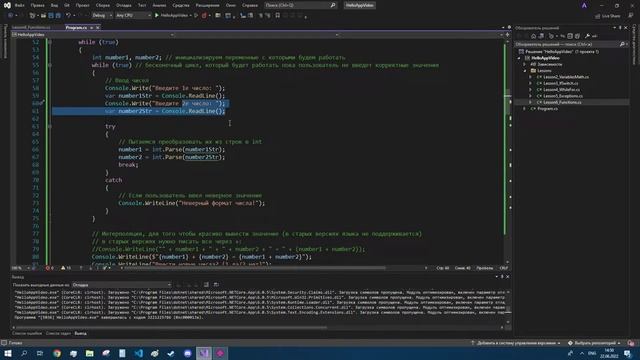This screenshot has width=640, height=360.
Task: Switch to Вывод tab at bottom
Action: point(80,333)
